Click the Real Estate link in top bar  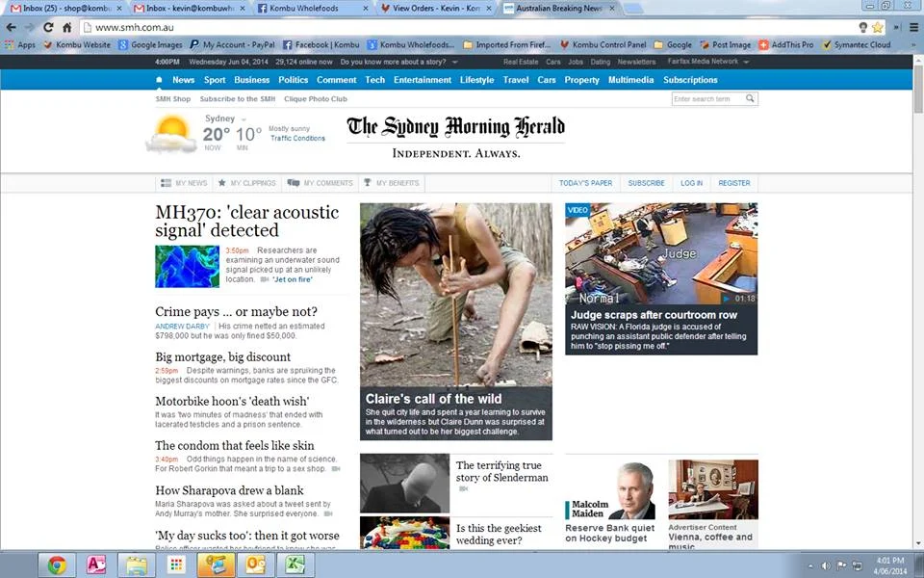(521, 62)
